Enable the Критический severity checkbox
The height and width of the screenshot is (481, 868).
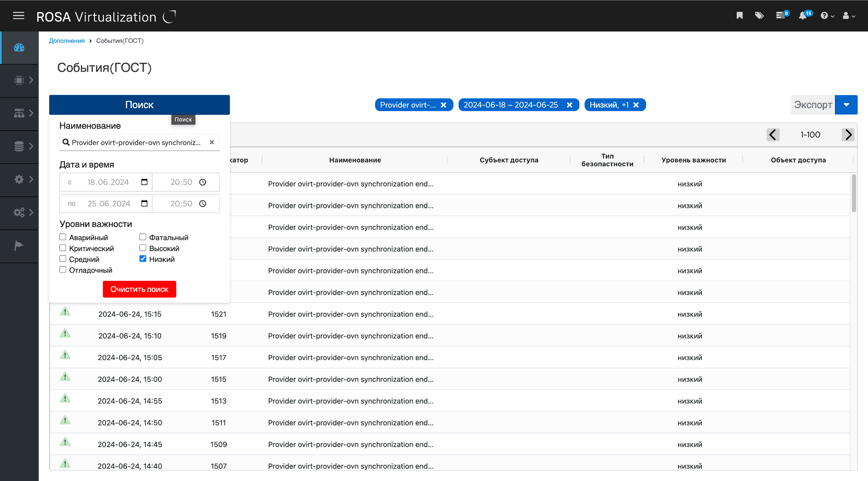coord(63,248)
